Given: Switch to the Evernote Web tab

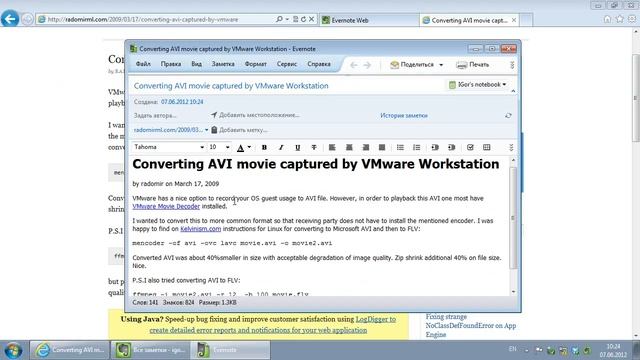Looking at the screenshot, I should 369,20.
